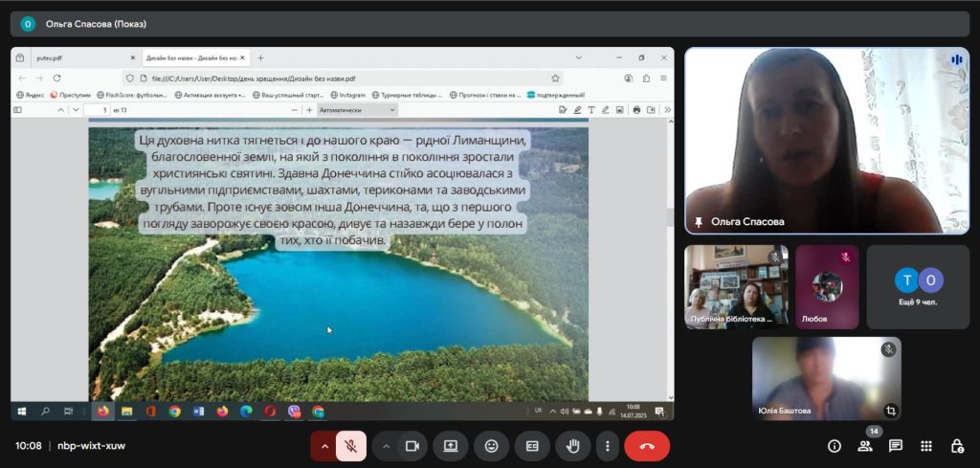Viewport: 980px width, 468px height.
Task: Unmute the microphone in the call bar
Action: tap(351, 446)
